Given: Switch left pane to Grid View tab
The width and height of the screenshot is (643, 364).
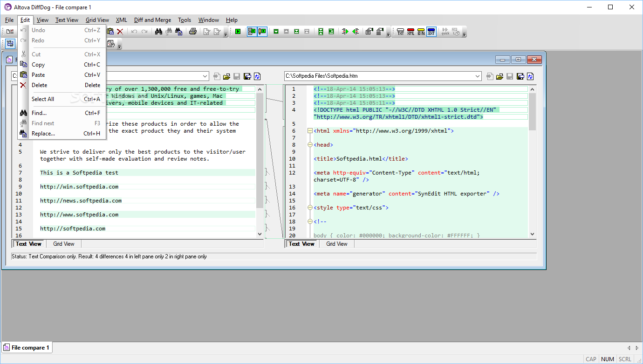Looking at the screenshot, I should [x=63, y=244].
